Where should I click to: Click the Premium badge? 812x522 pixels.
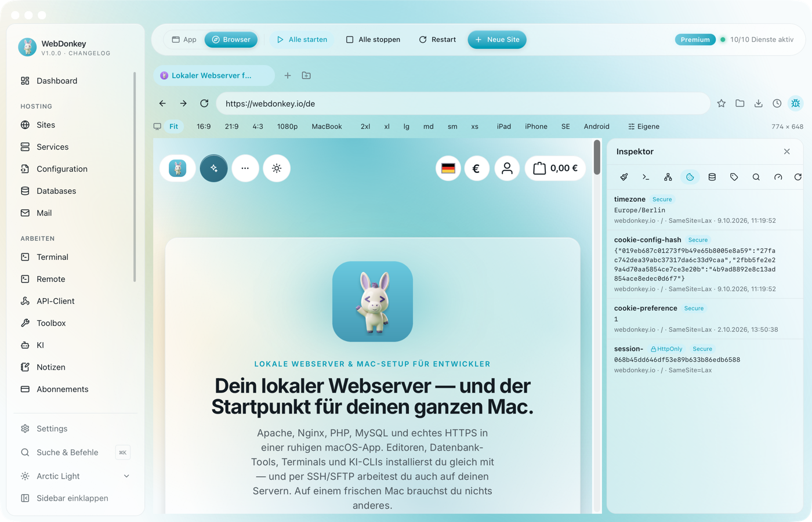pyautogui.click(x=695, y=39)
